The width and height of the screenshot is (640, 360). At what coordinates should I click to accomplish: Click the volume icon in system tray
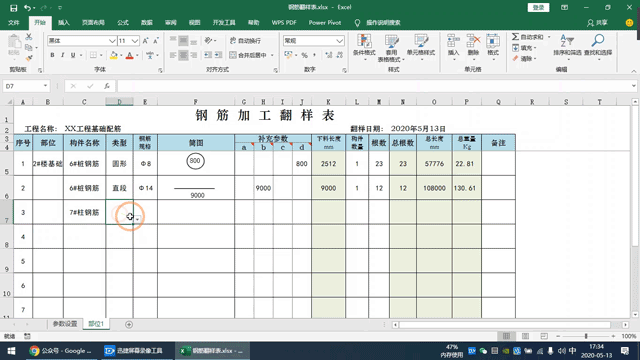tap(561, 351)
